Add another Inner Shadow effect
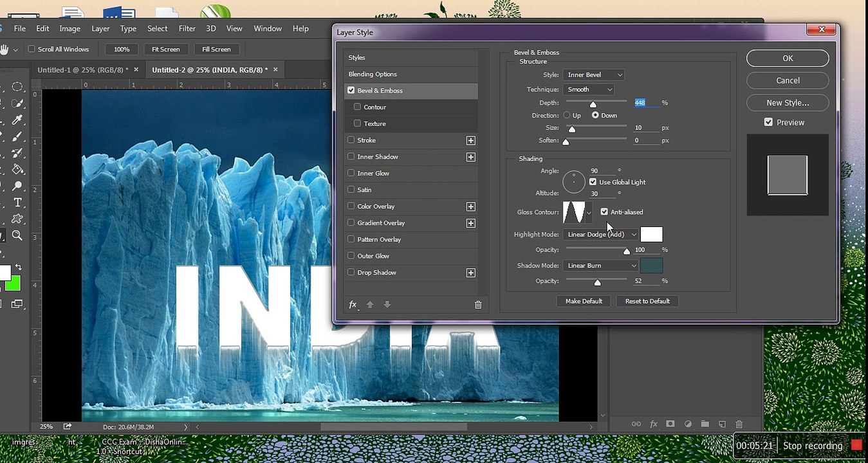868x463 pixels. [471, 157]
